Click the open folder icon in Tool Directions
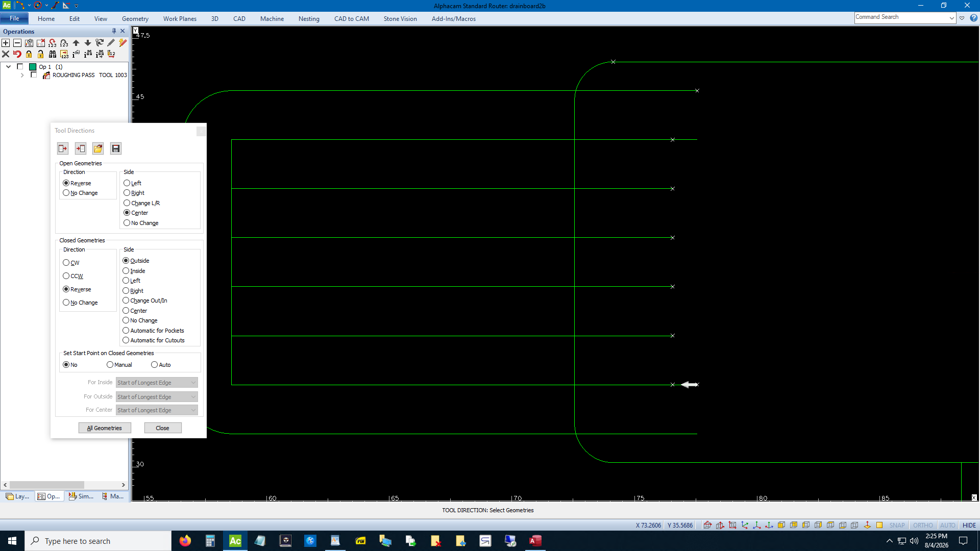 (98, 148)
